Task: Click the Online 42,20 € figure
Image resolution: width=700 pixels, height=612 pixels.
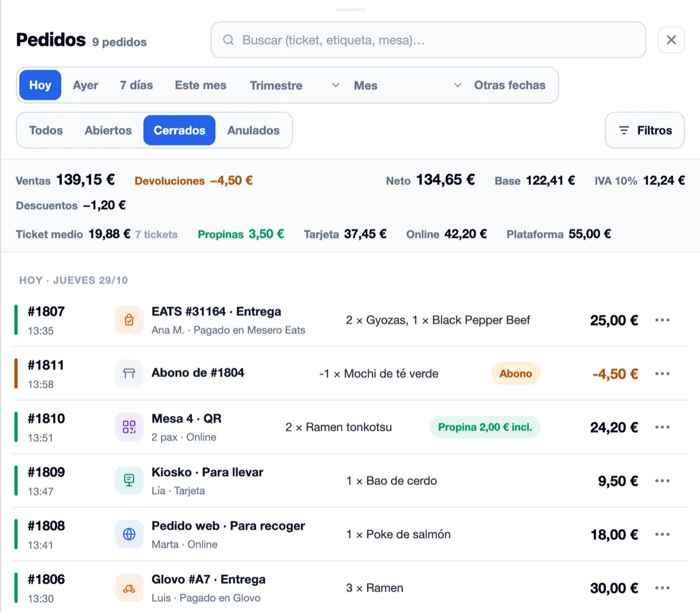Action: point(446,234)
